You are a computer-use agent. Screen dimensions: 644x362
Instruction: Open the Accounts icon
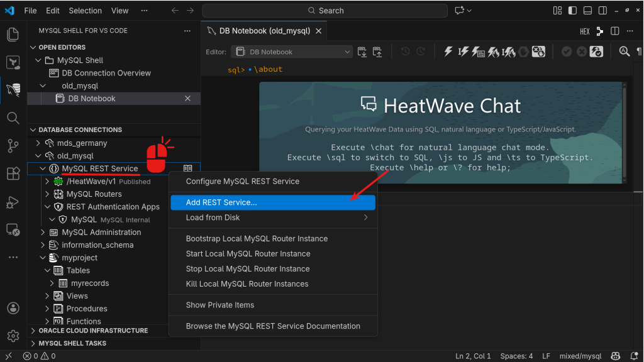click(13, 308)
